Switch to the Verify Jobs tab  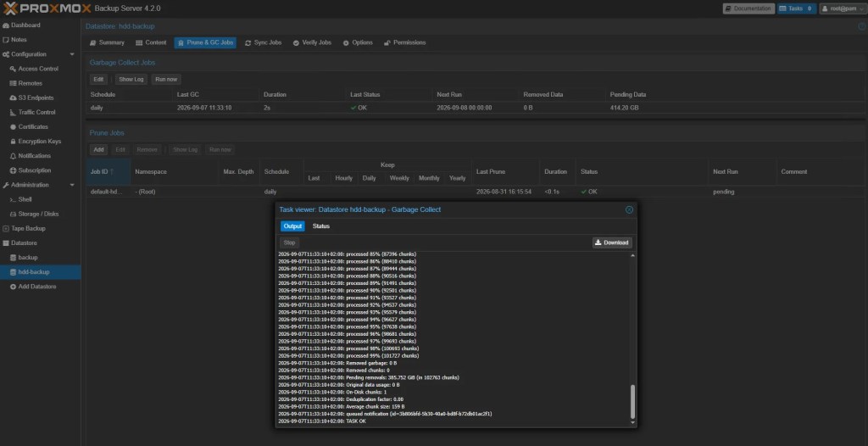(312, 42)
